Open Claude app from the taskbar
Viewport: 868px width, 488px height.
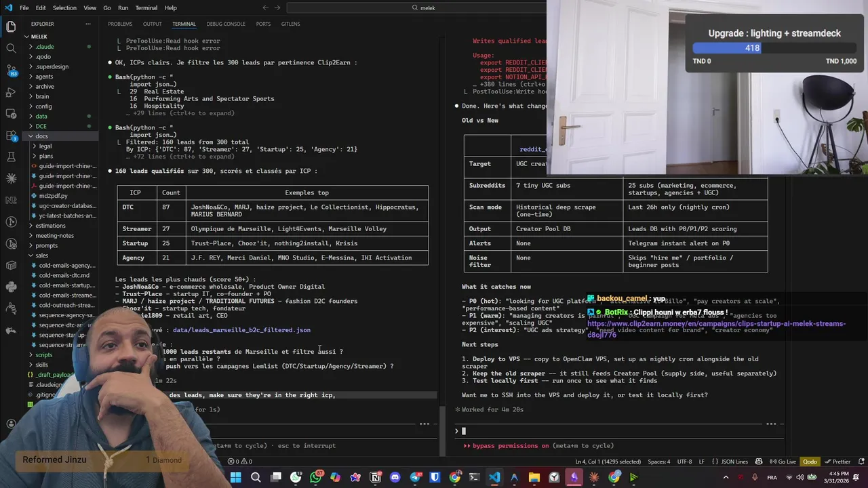[594, 477]
